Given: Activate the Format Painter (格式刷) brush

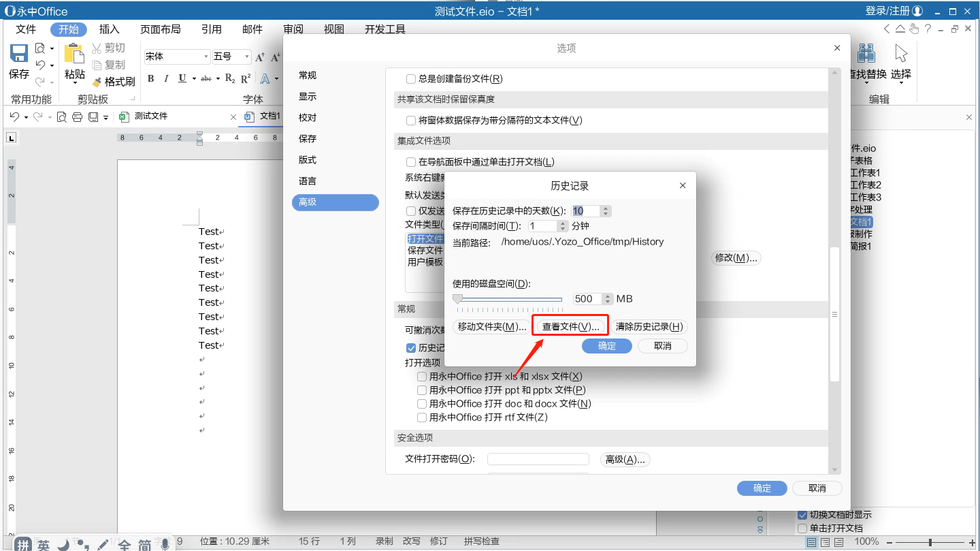Looking at the screenshot, I should point(97,82).
